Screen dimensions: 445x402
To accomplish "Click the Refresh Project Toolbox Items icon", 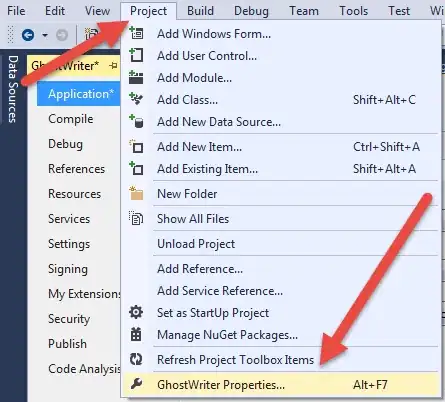I will (x=136, y=359).
